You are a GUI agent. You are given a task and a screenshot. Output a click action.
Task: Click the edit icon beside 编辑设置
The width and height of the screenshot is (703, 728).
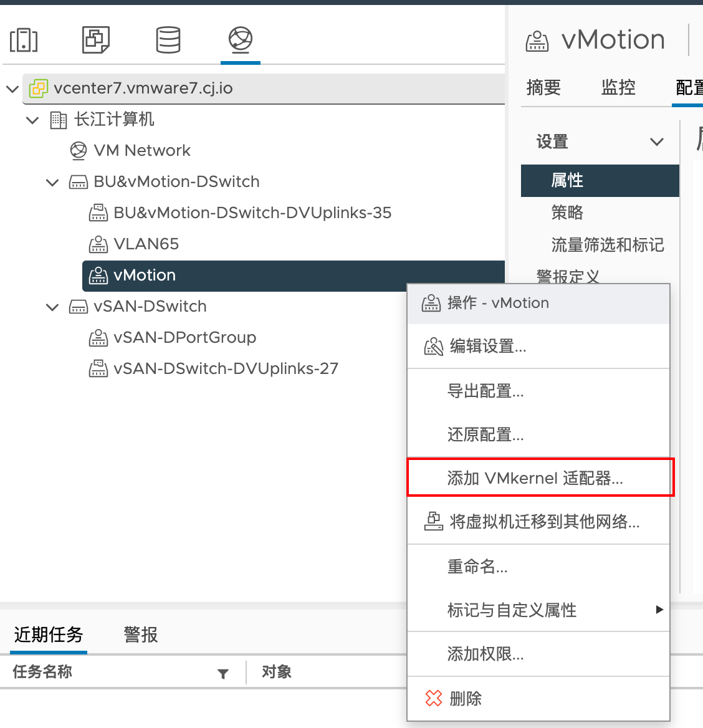434,347
